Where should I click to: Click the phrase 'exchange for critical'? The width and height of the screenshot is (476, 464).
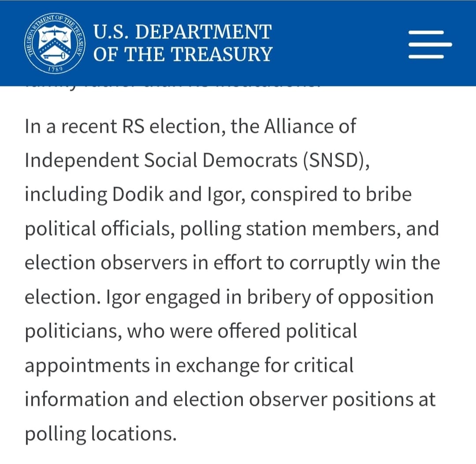265,366
